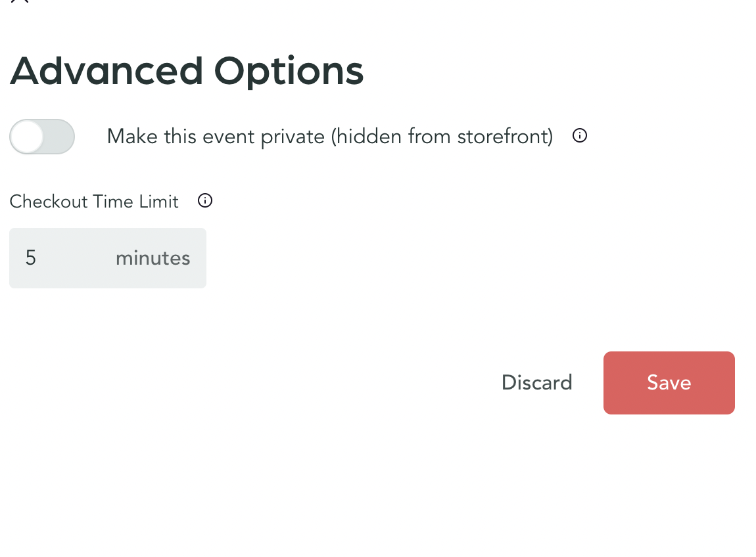Click the white knob of the private toggle

28,137
